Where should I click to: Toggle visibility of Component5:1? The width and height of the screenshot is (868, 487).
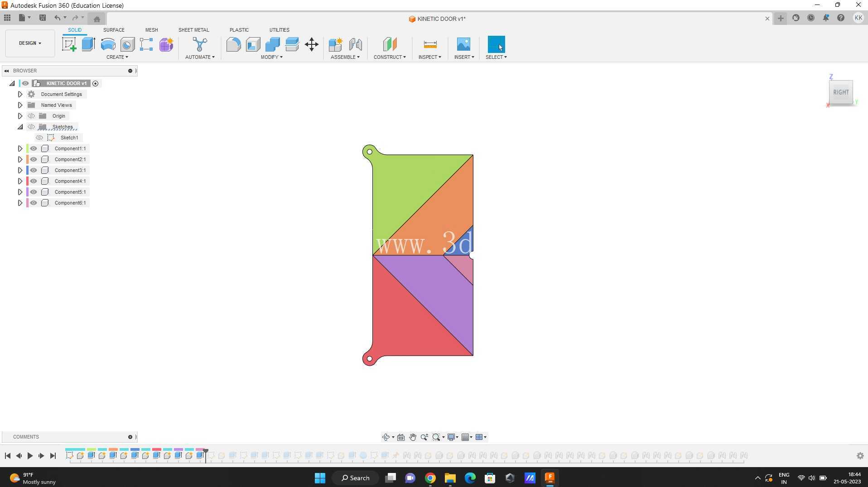[34, 192]
